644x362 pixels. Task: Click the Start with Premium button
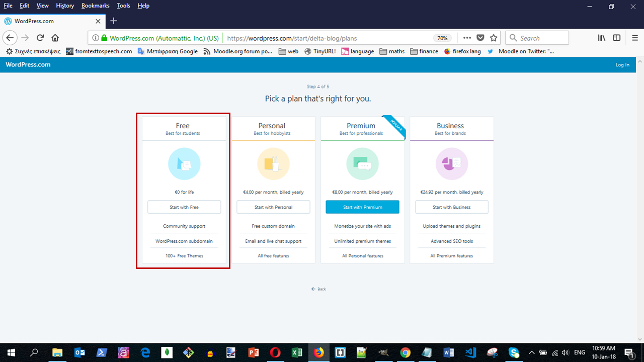coord(362,207)
